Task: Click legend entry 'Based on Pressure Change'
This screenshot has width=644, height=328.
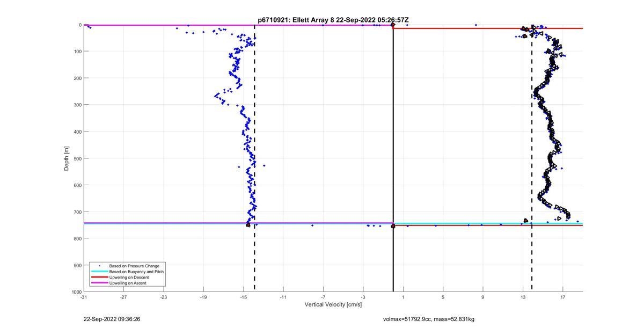Action: click(134, 266)
